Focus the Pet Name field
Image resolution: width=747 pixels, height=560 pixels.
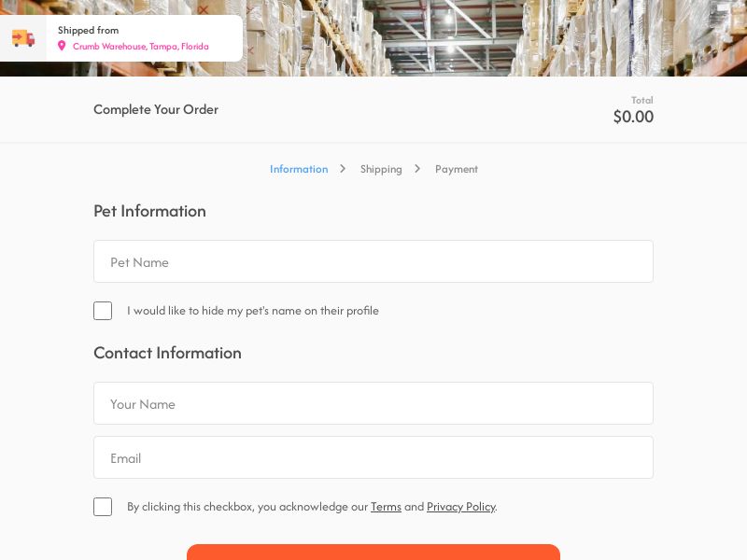click(x=373, y=261)
